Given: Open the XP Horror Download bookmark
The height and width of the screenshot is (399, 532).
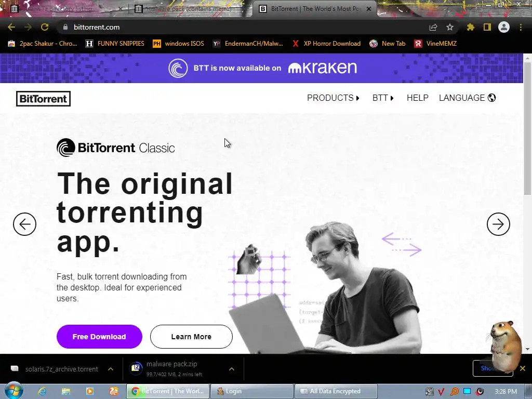Looking at the screenshot, I should point(326,44).
